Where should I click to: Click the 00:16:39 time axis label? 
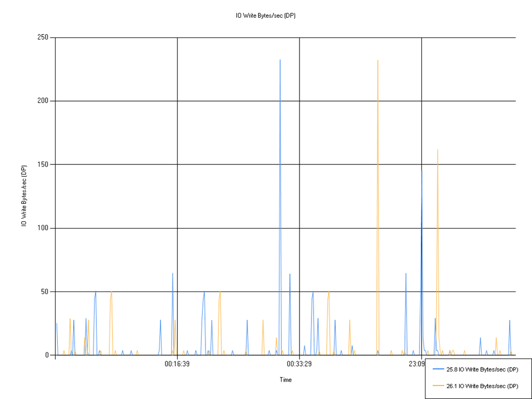click(177, 364)
